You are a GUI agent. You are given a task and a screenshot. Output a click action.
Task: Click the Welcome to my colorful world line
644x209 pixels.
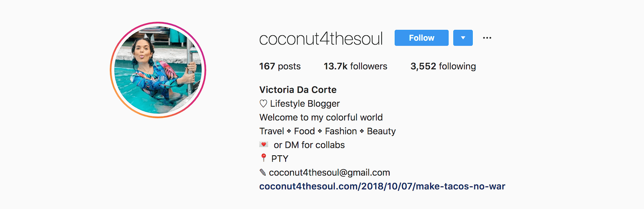point(321,117)
